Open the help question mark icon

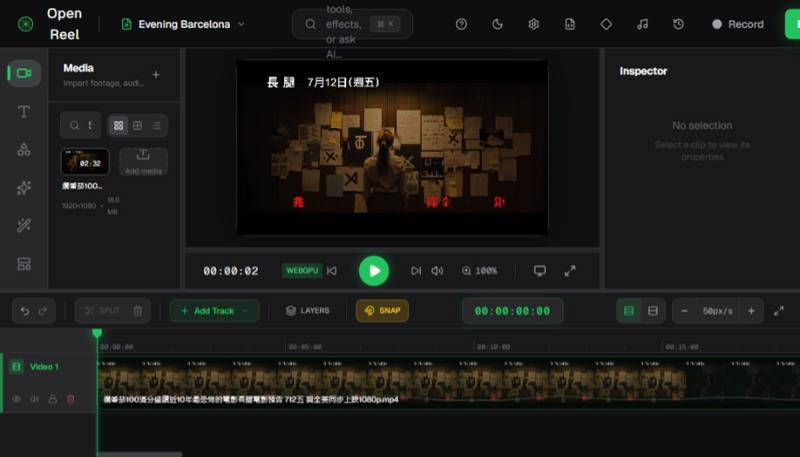461,24
